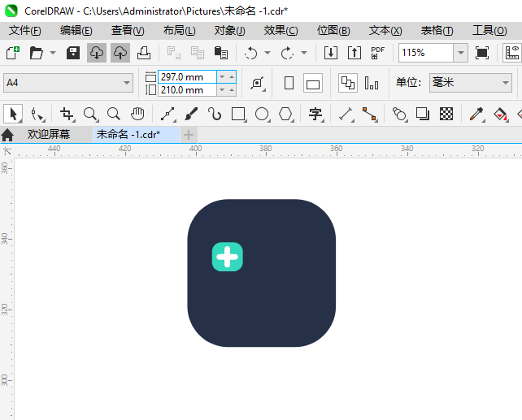Open the 对象(J) menu
Screen dimensions: 522x420
click(x=230, y=31)
